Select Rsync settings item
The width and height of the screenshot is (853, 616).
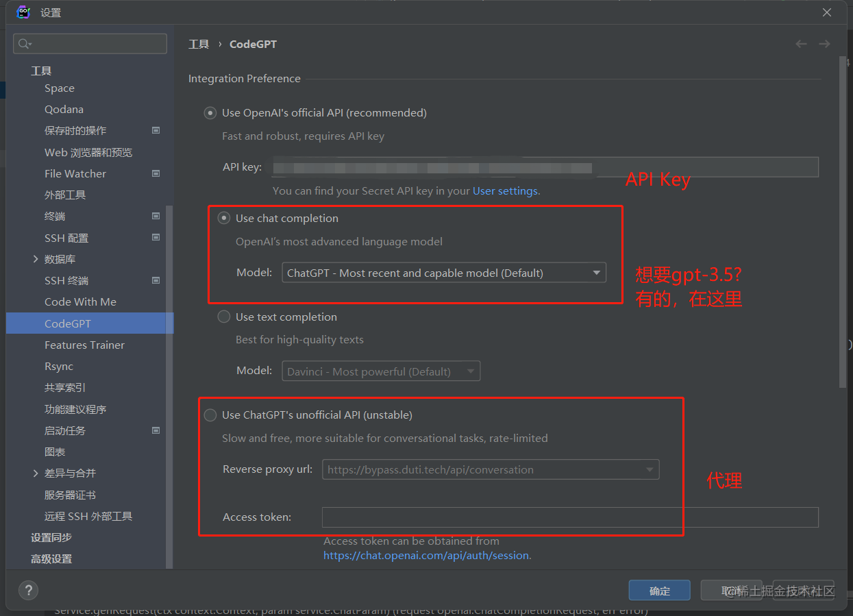[x=59, y=367]
